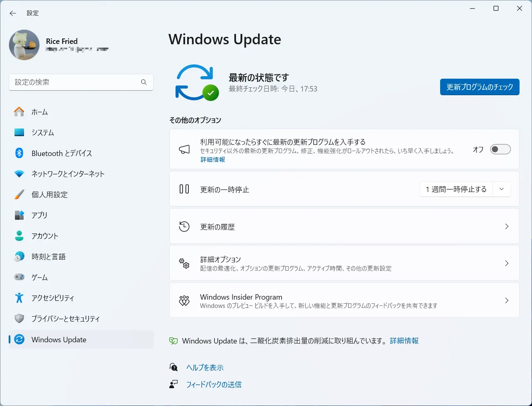Click the accessibility figure icon

coord(19,298)
